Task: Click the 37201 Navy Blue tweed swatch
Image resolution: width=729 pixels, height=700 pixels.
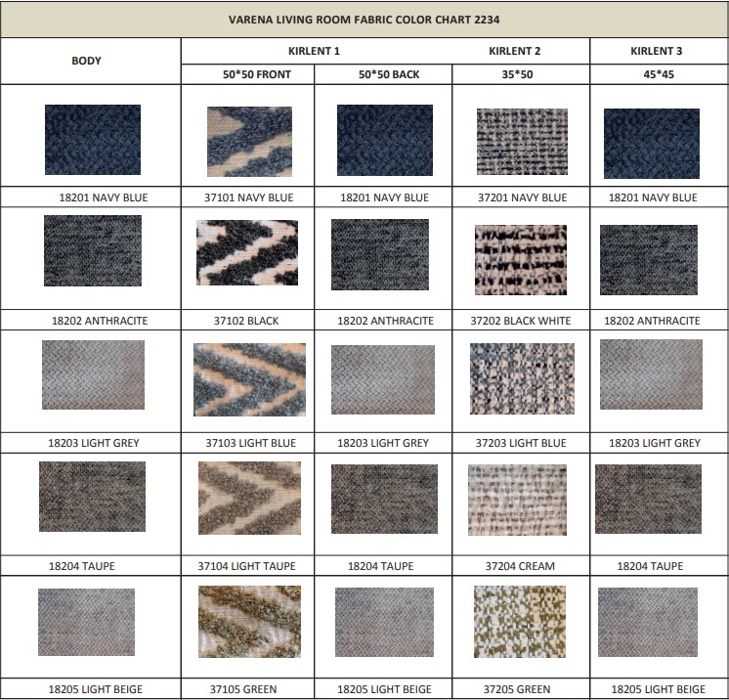Action: click(522, 142)
